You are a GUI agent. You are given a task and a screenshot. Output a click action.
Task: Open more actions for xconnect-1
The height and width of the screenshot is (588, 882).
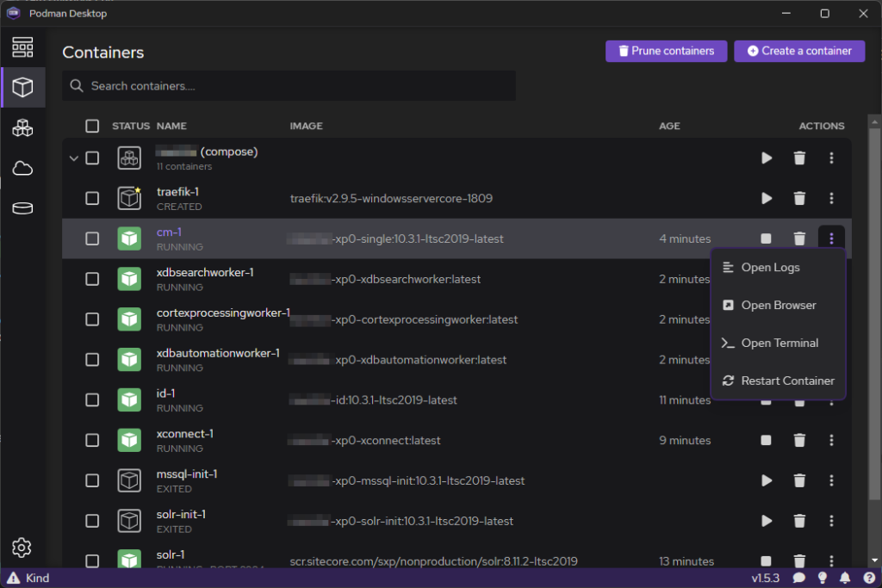point(831,440)
